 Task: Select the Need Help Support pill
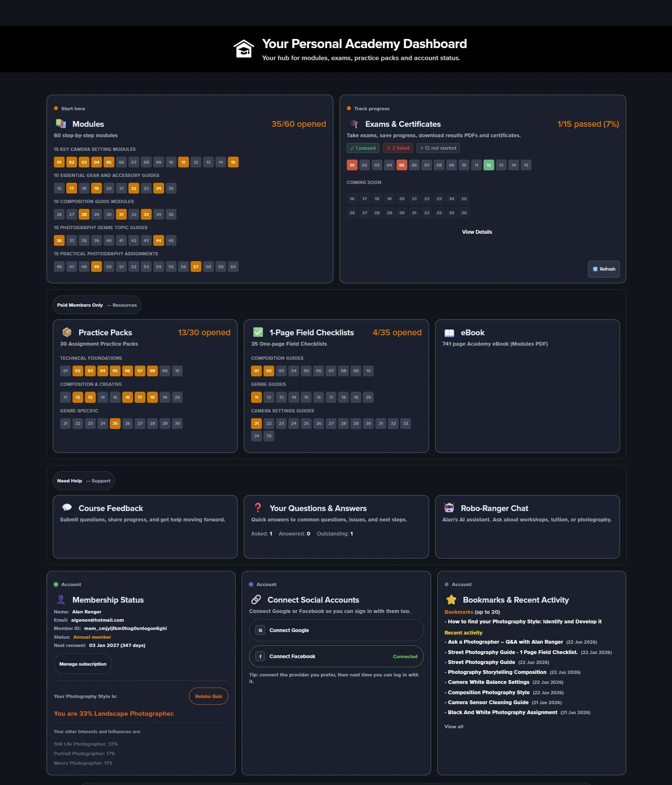84,481
